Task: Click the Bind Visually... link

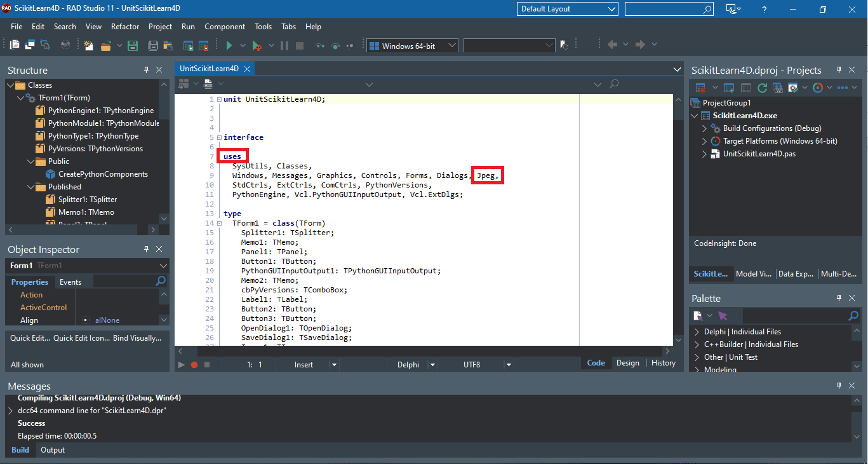Action: click(137, 338)
